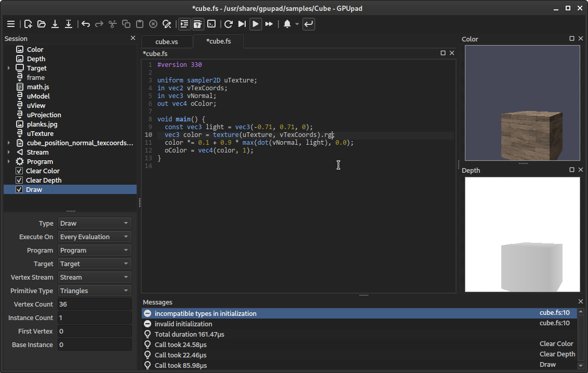Open the Primitive Type dropdown
588x373 pixels.
tap(94, 291)
